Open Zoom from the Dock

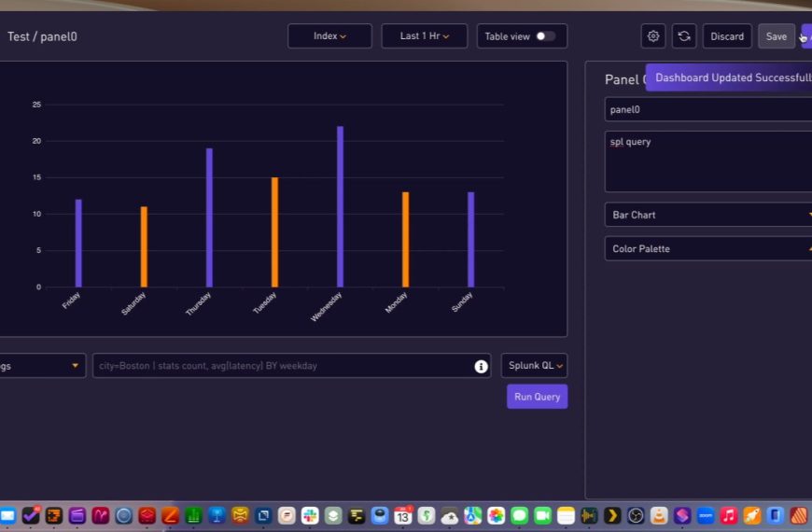706,515
